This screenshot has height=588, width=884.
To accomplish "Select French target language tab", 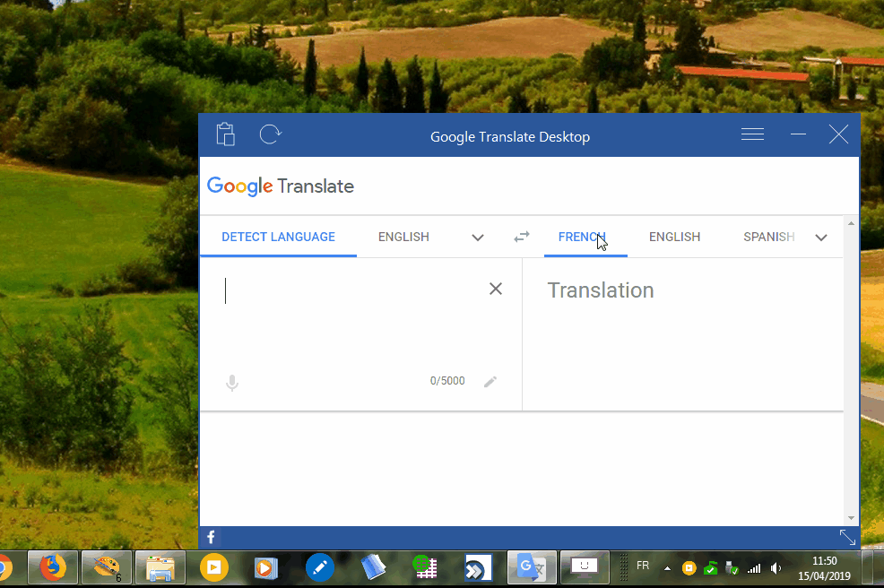I will 582,237.
